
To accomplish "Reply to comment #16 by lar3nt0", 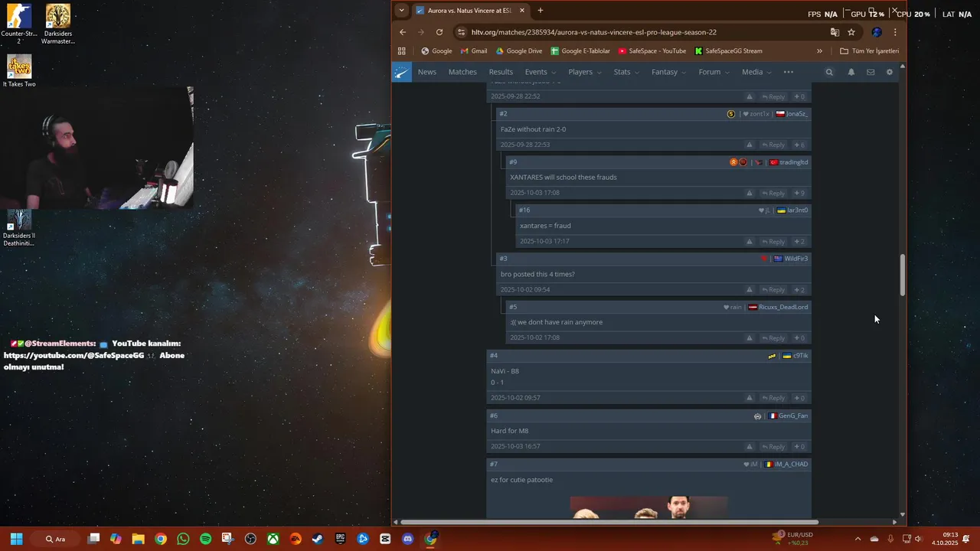I will pos(773,242).
